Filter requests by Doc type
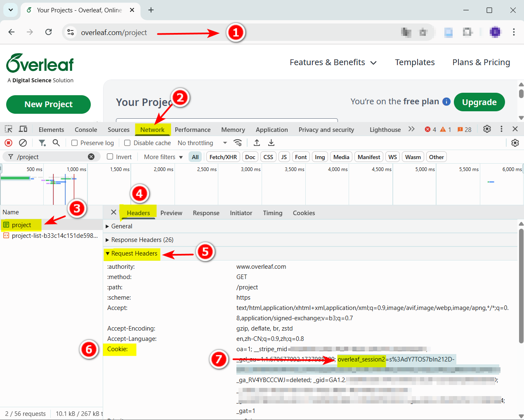 click(250, 157)
